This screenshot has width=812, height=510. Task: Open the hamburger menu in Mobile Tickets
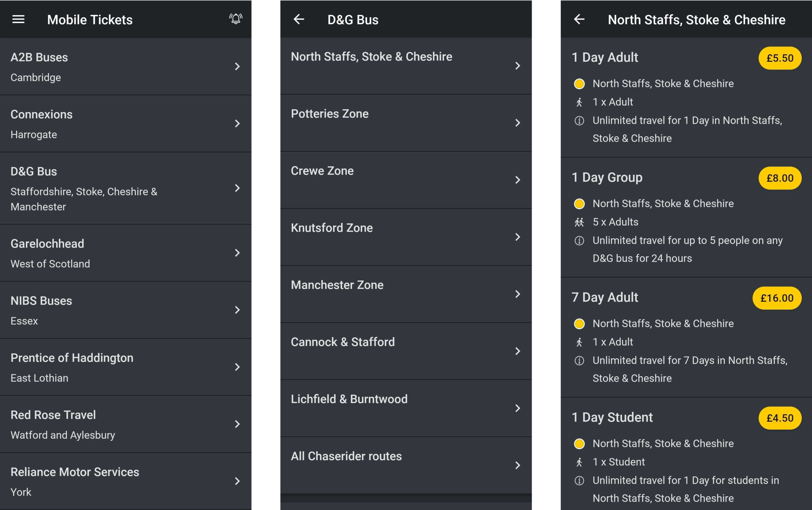tap(18, 19)
